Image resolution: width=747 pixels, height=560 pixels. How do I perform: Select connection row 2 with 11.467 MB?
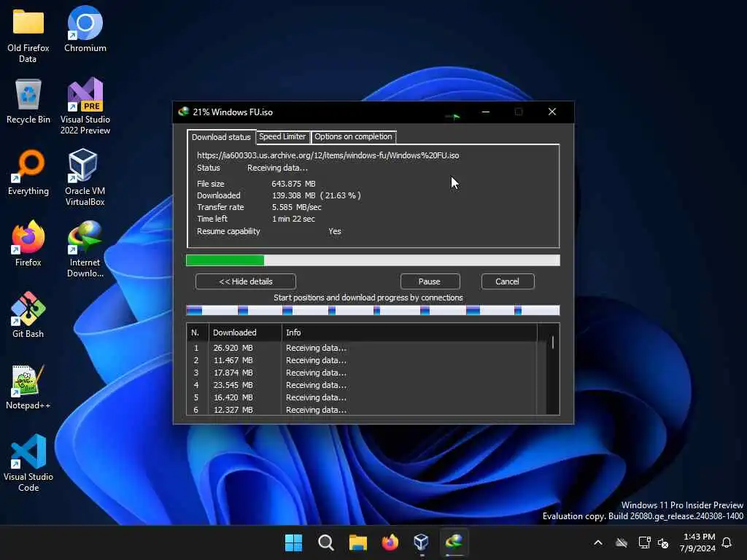[x=362, y=360]
